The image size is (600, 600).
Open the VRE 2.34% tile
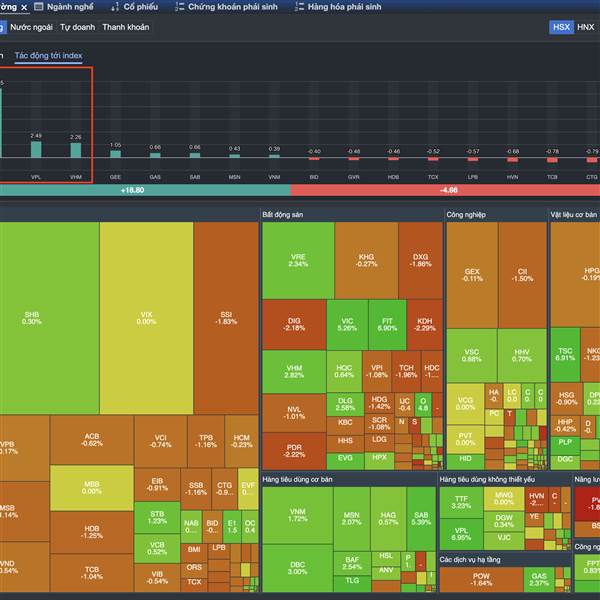(298, 261)
